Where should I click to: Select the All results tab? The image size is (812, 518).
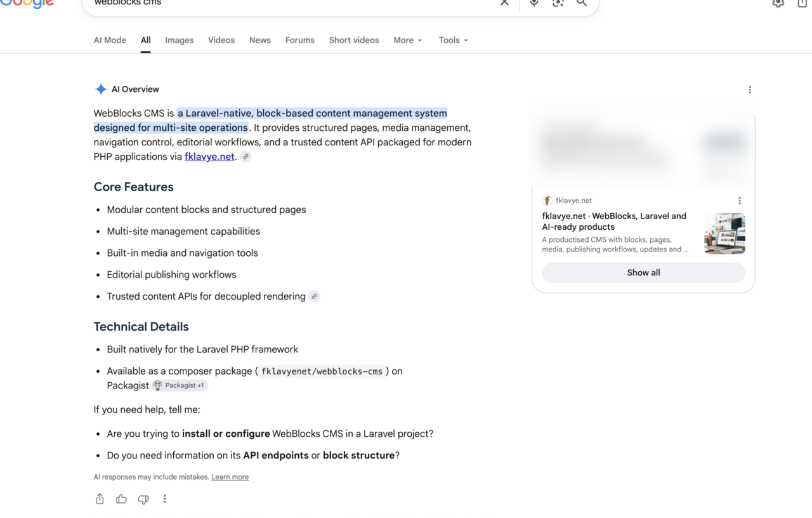[146, 40]
